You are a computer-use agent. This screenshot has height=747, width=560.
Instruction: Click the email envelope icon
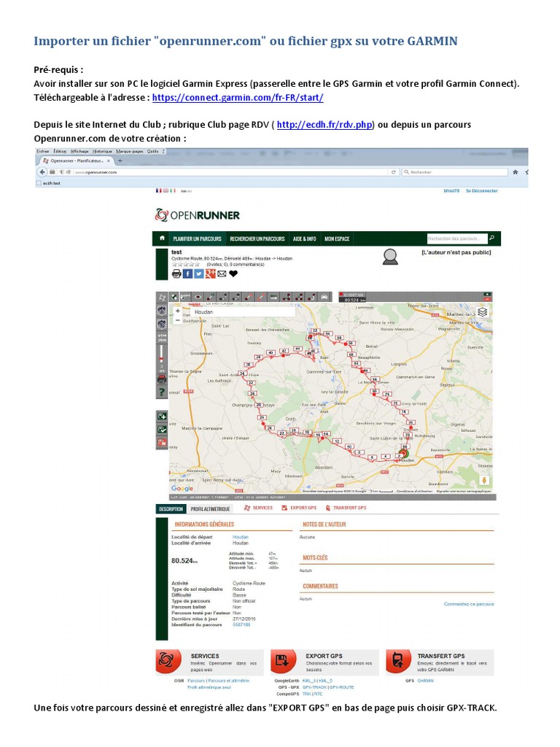(x=222, y=274)
